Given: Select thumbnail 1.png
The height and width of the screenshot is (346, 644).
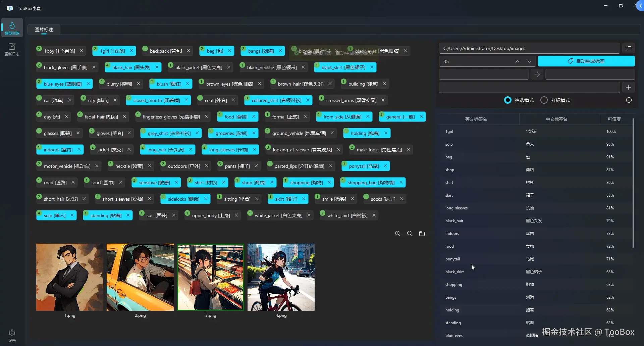Looking at the screenshot, I should click(x=70, y=277).
